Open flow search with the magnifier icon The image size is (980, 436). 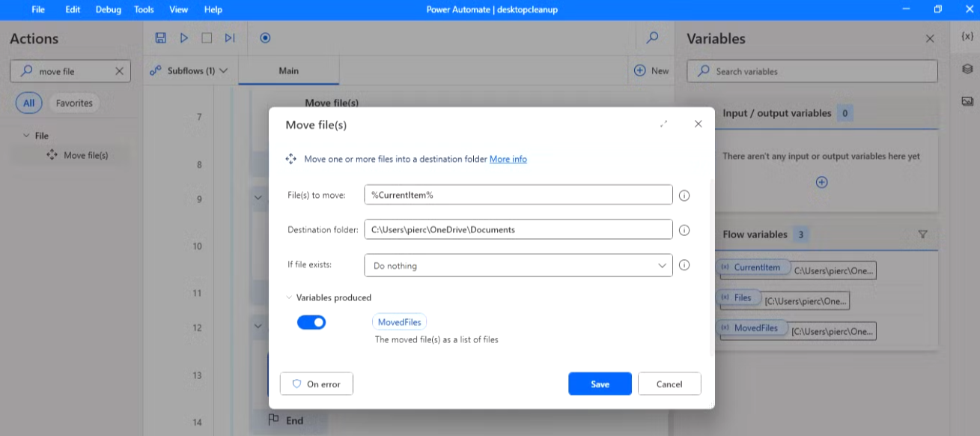tap(652, 37)
